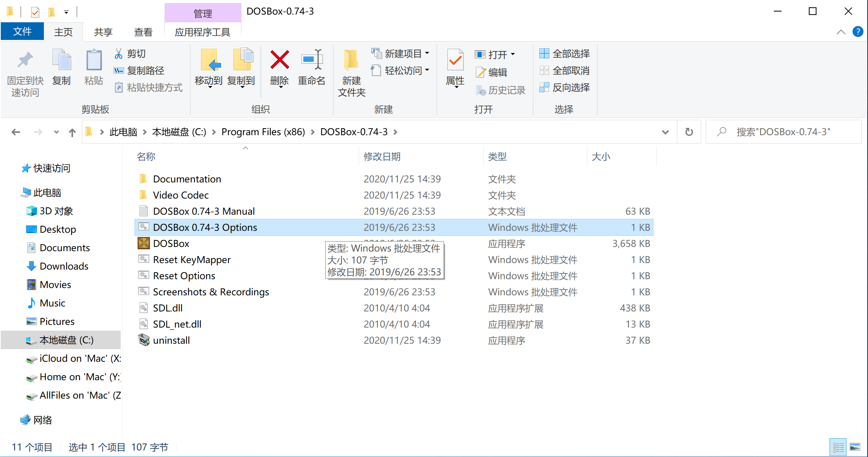Image resolution: width=868 pixels, height=457 pixels.
Task: Collapse the ribbon with the chevron
Action: 841,32
